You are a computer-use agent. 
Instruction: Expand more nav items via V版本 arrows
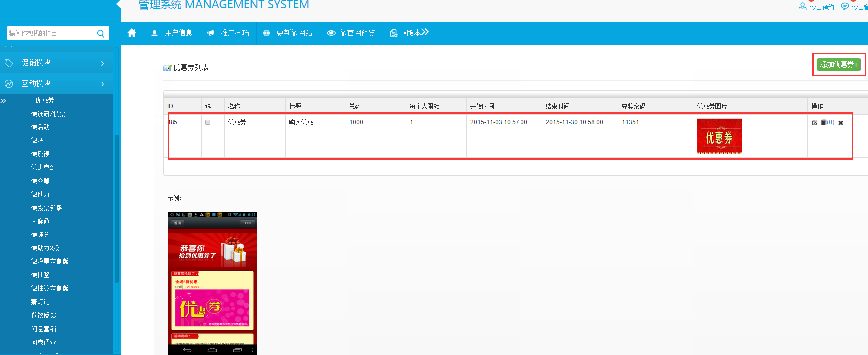(x=425, y=32)
